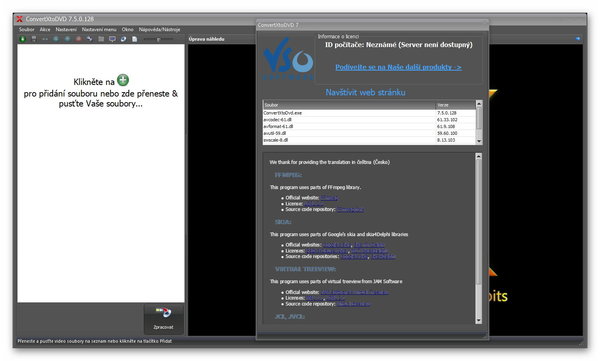
Task: Open Virtual Treeview Official website link
Action: [355, 292]
